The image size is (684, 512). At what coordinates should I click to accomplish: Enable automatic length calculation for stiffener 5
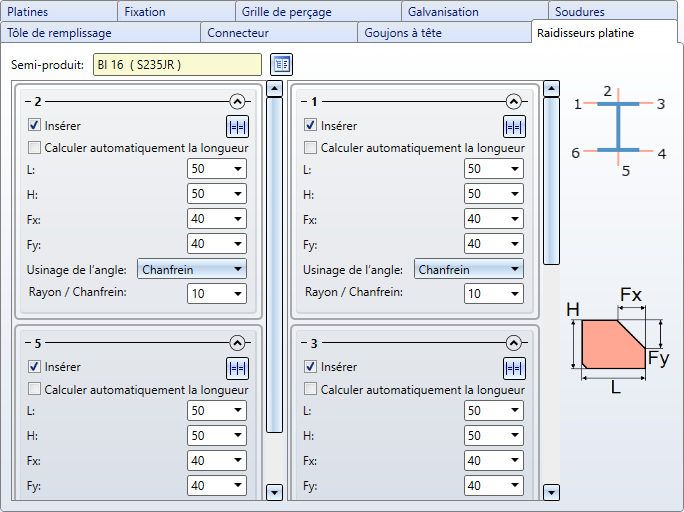click(34, 389)
